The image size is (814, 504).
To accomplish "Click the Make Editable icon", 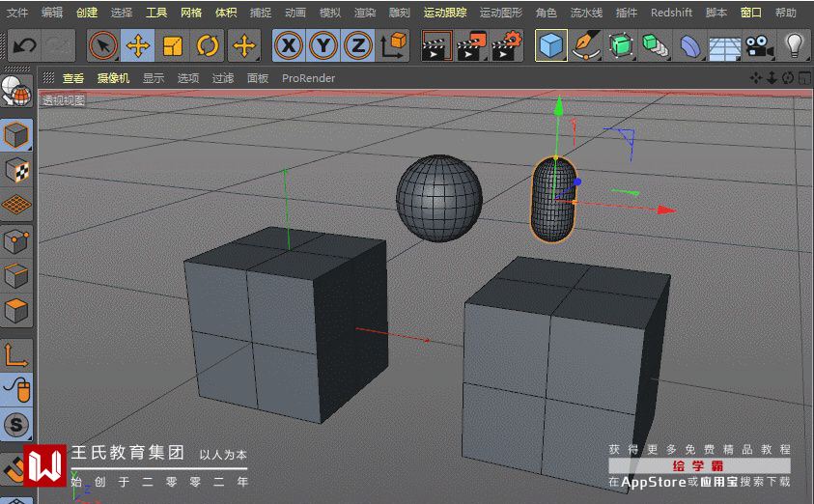I will [x=16, y=92].
